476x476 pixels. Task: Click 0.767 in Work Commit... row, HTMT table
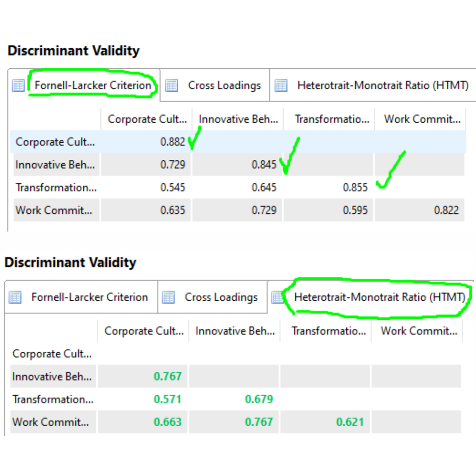(259, 422)
